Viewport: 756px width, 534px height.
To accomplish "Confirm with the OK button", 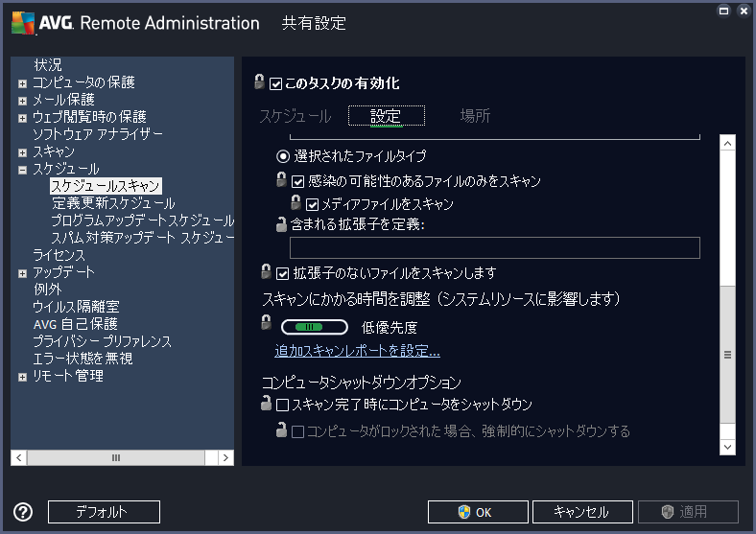I will coord(478,512).
